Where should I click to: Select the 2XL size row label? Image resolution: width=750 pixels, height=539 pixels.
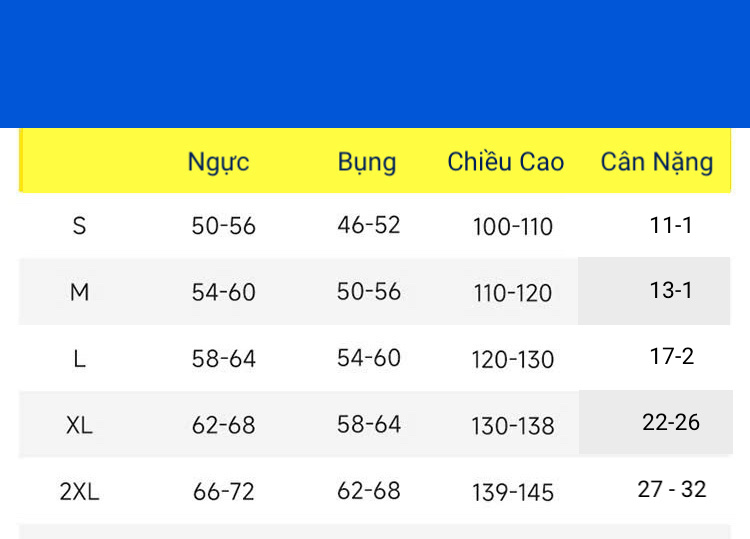pos(79,492)
